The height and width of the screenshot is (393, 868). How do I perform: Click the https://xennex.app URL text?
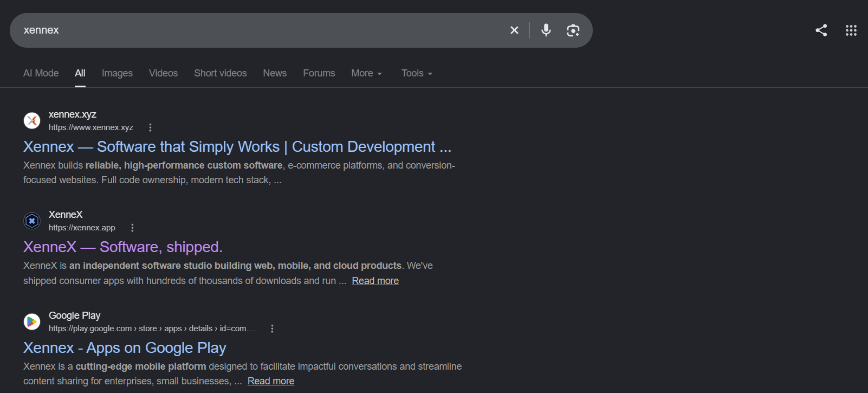click(82, 228)
